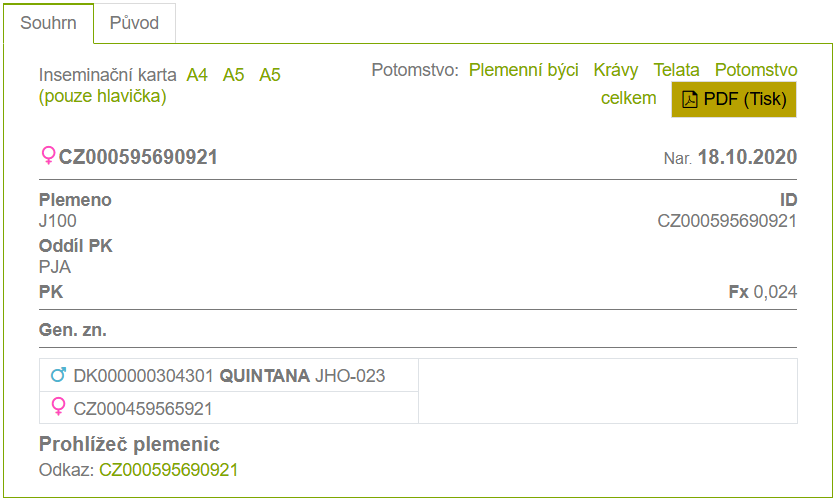The image size is (837, 501).
Task: Open A5 (pouze hlavička) header-only card
Action: tap(270, 75)
